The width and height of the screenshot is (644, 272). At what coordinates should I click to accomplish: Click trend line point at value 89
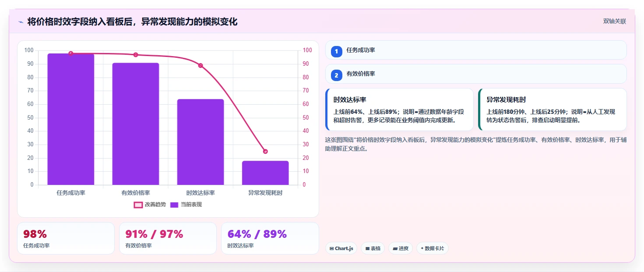(201, 65)
